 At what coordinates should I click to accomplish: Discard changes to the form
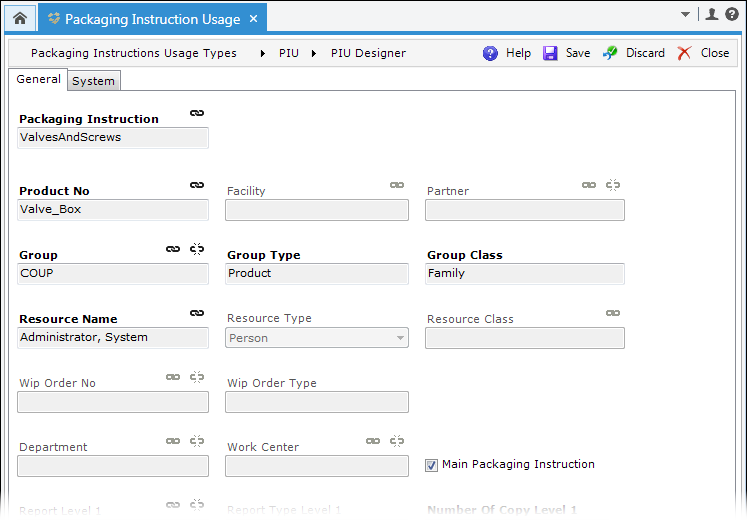pyautogui.click(x=634, y=53)
